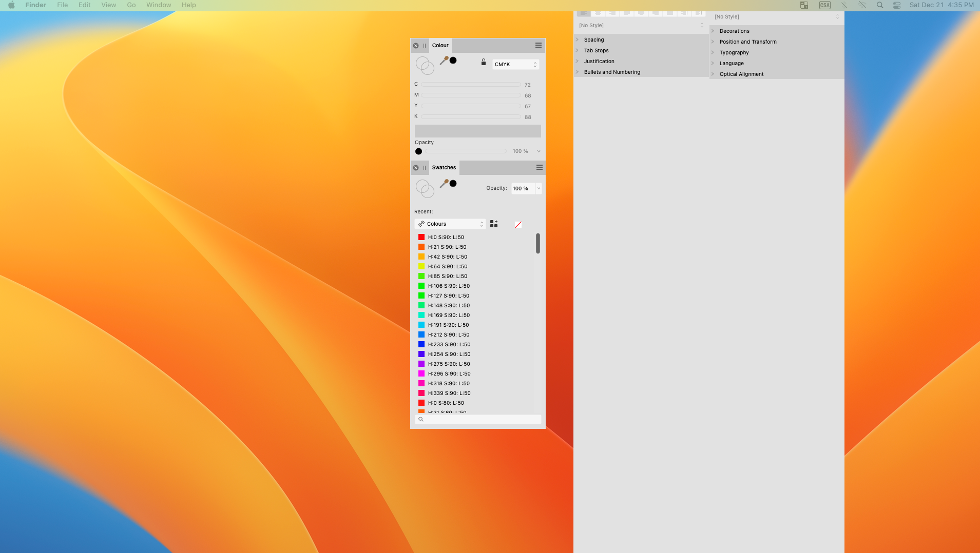Viewport: 980px width, 553px height.
Task: Open the View menu
Action: click(x=108, y=5)
